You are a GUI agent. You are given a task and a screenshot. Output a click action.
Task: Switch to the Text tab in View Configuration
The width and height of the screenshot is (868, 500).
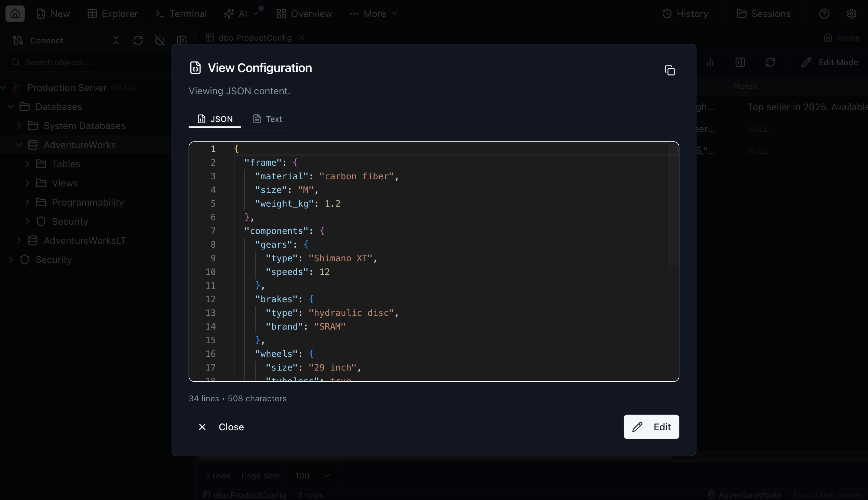267,119
